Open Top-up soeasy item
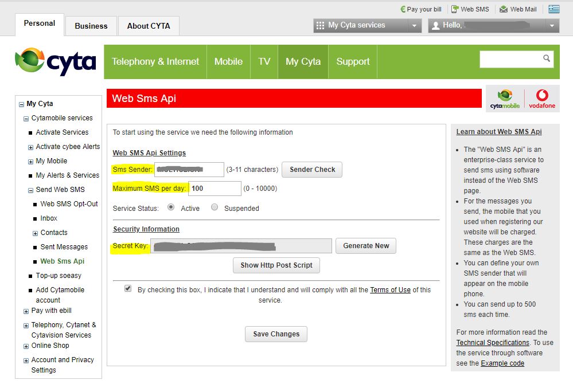 (59, 276)
